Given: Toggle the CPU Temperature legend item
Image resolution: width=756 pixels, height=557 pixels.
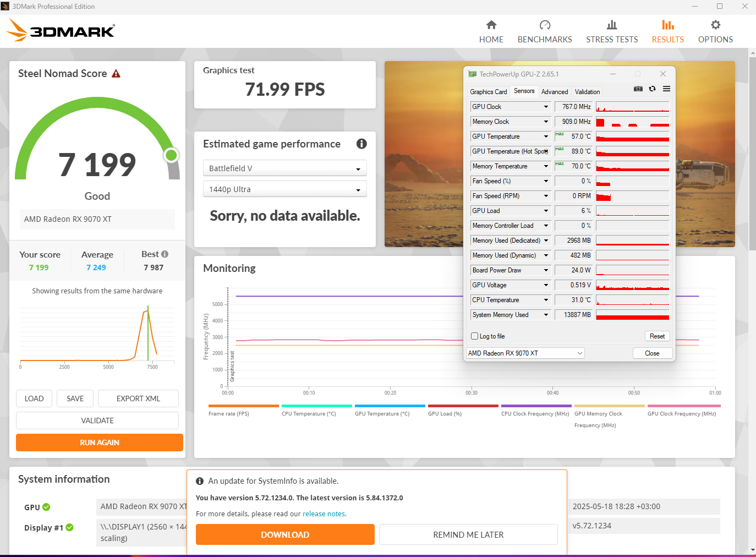Looking at the screenshot, I should tap(316, 410).
